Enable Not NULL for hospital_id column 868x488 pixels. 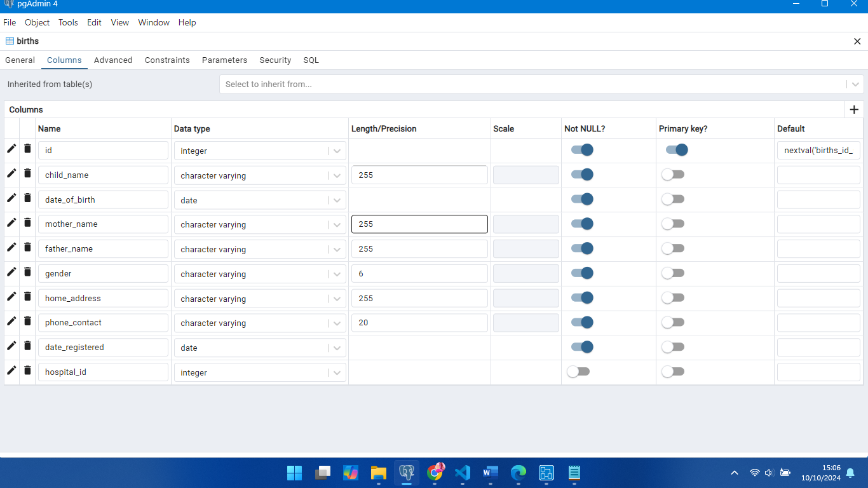[x=578, y=372]
